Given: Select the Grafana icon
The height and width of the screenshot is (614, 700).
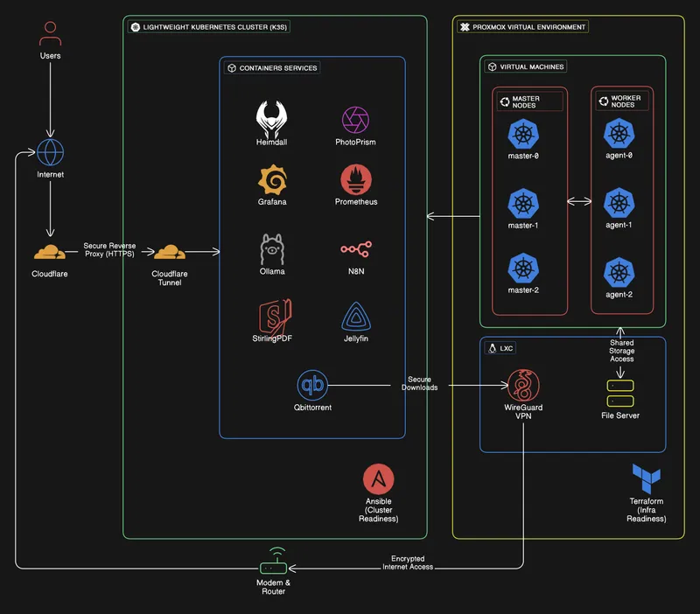Looking at the screenshot, I should click(272, 180).
